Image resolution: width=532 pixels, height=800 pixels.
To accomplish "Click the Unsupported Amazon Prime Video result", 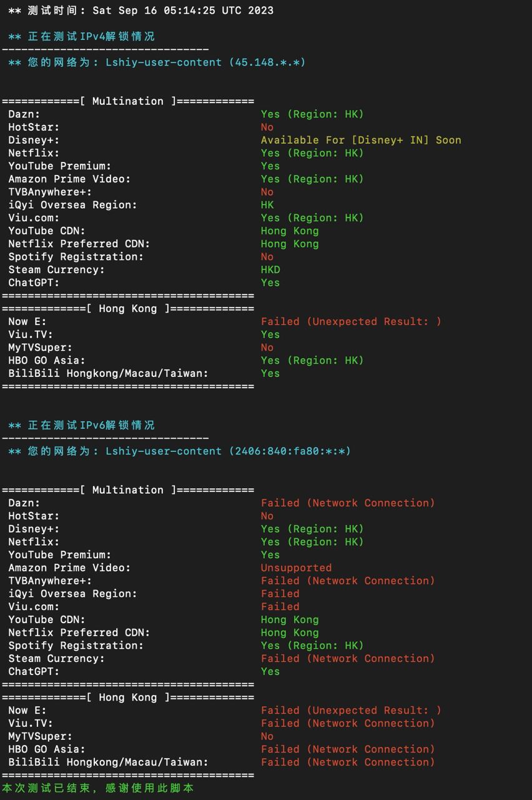I will pos(296,568).
